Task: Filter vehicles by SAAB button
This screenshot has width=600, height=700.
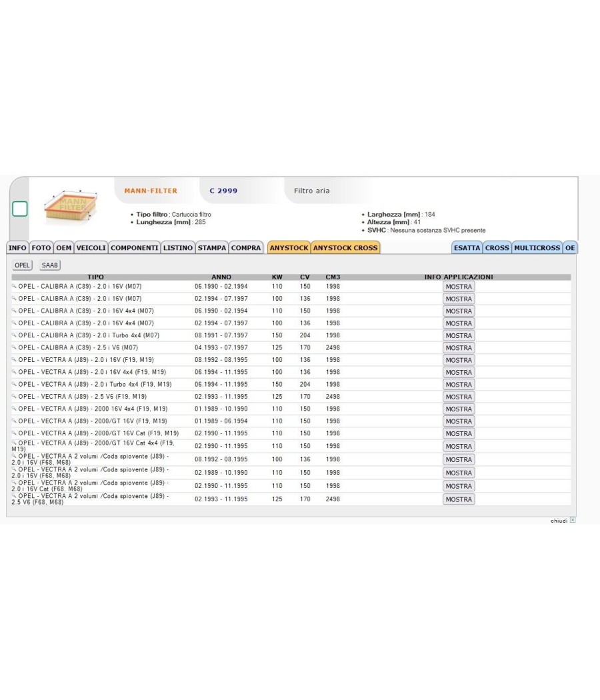Action: (x=49, y=265)
